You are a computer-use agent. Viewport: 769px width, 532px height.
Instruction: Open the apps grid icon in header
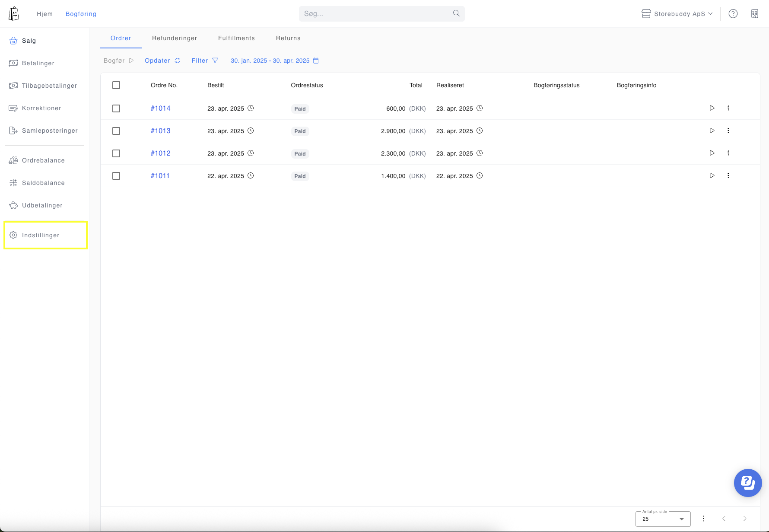coord(755,14)
